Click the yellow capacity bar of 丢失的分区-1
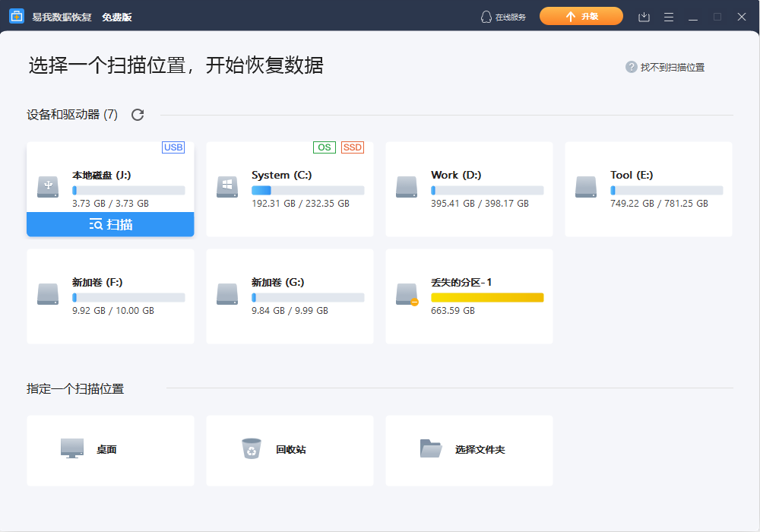This screenshot has height=532, width=760. tap(487, 298)
